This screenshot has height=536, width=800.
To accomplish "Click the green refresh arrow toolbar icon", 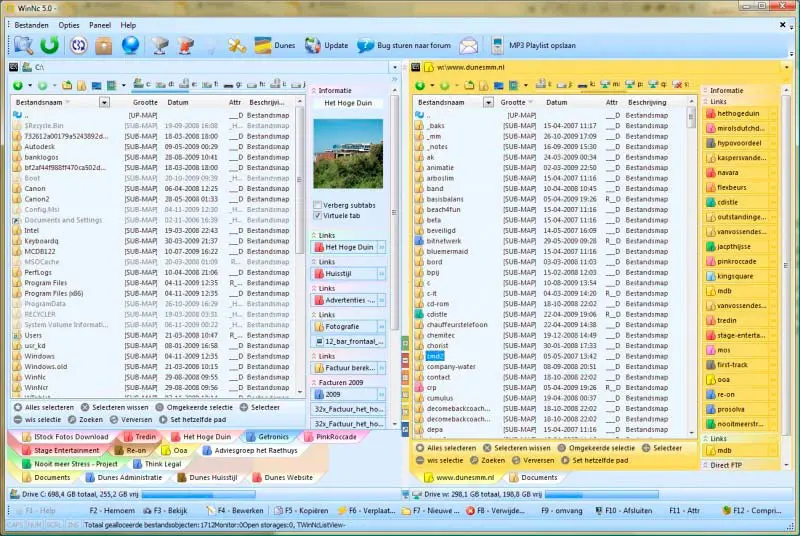I will click(x=49, y=45).
